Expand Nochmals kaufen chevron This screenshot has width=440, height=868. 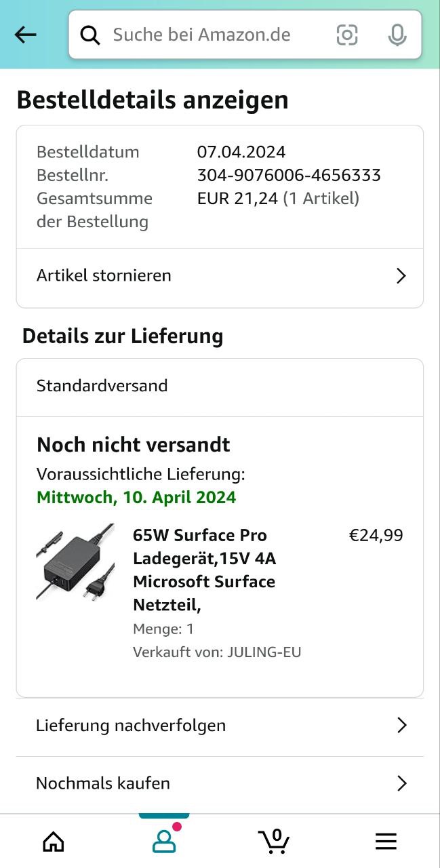[x=401, y=784]
